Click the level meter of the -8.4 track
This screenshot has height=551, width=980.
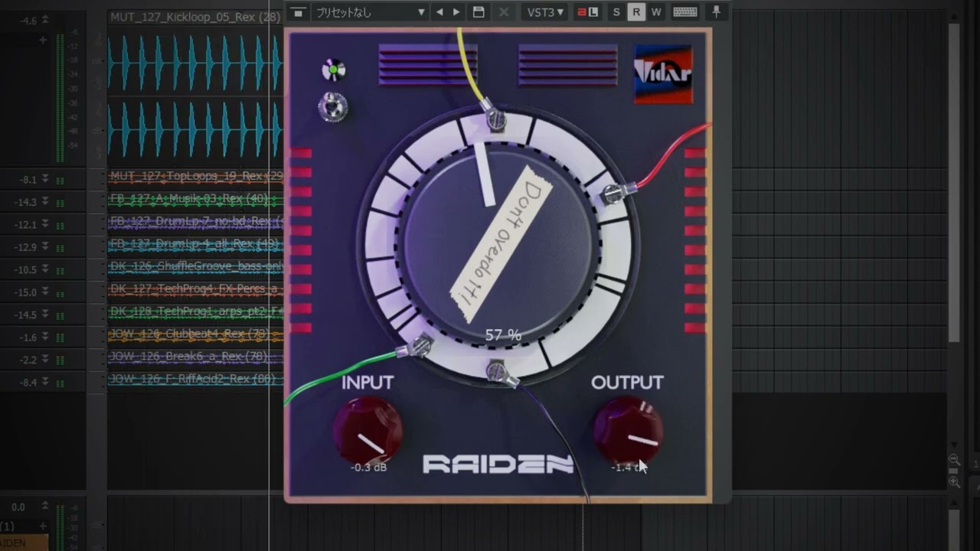60,383
